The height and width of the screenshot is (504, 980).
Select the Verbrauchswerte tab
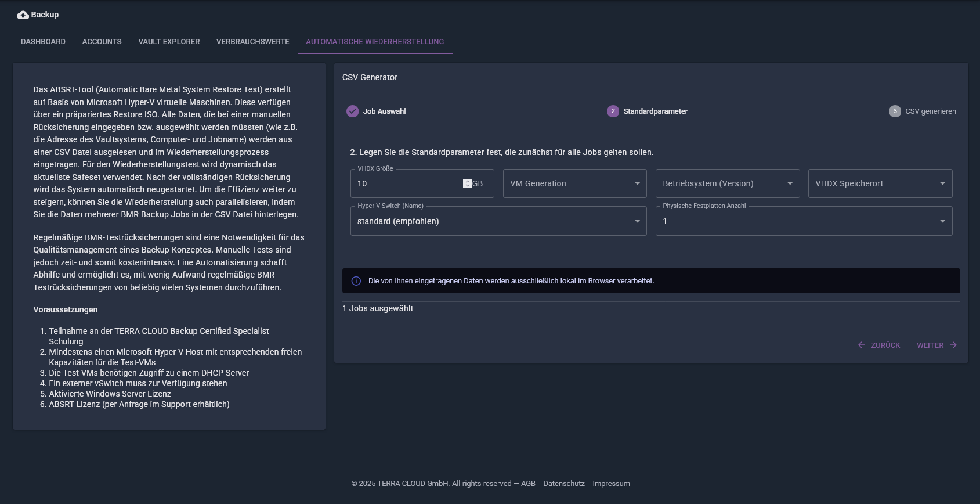pyautogui.click(x=253, y=42)
